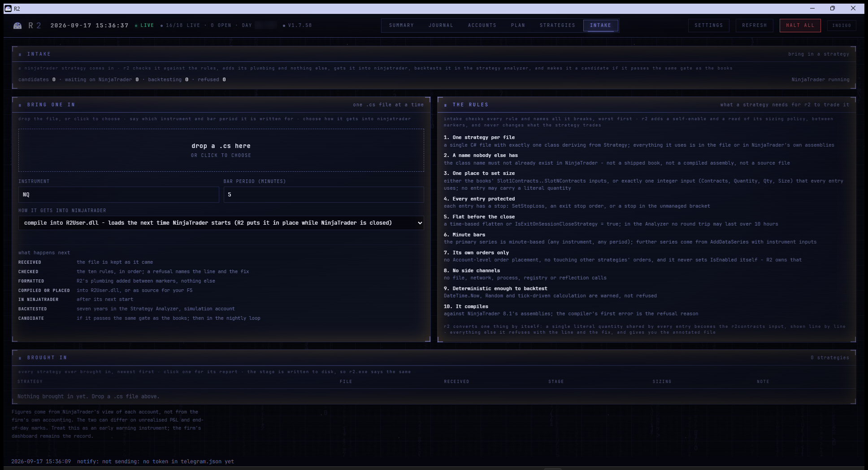Click the RECEIVED column header in Brought In
Screen dimensions: 868x470
[x=456, y=382]
